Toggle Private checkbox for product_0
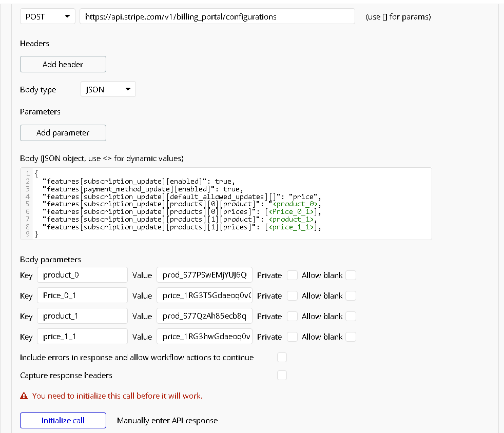This screenshot has width=504, height=433. tap(292, 275)
